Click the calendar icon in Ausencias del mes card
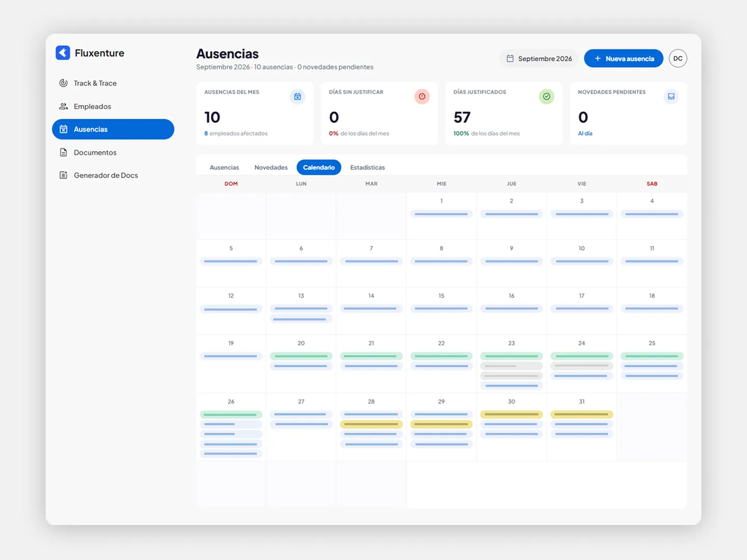Image resolution: width=747 pixels, height=560 pixels. [x=297, y=96]
